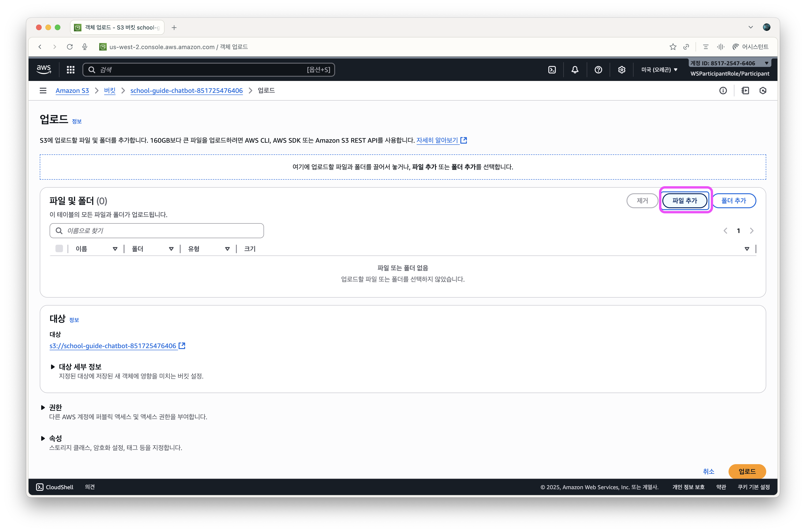806x532 pixels.
Task: Open 약관 footer link
Action: tap(721, 487)
